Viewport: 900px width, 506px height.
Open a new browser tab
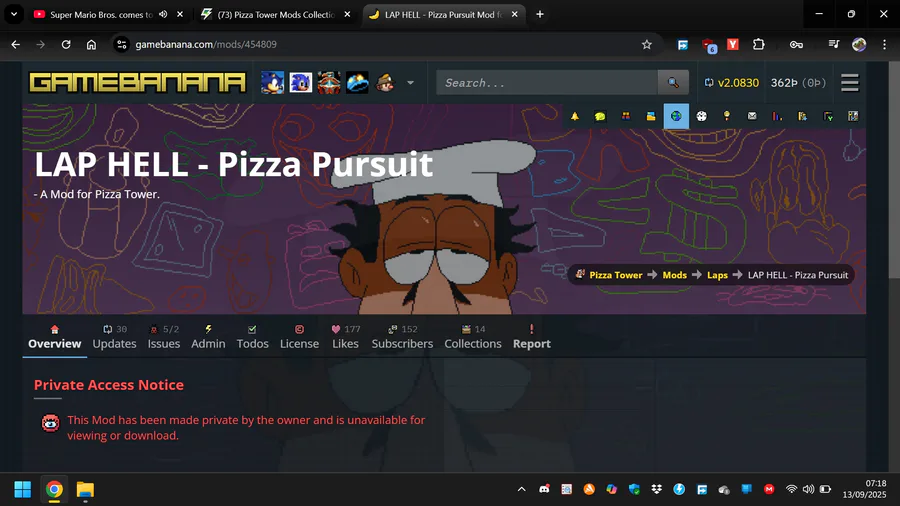point(540,14)
